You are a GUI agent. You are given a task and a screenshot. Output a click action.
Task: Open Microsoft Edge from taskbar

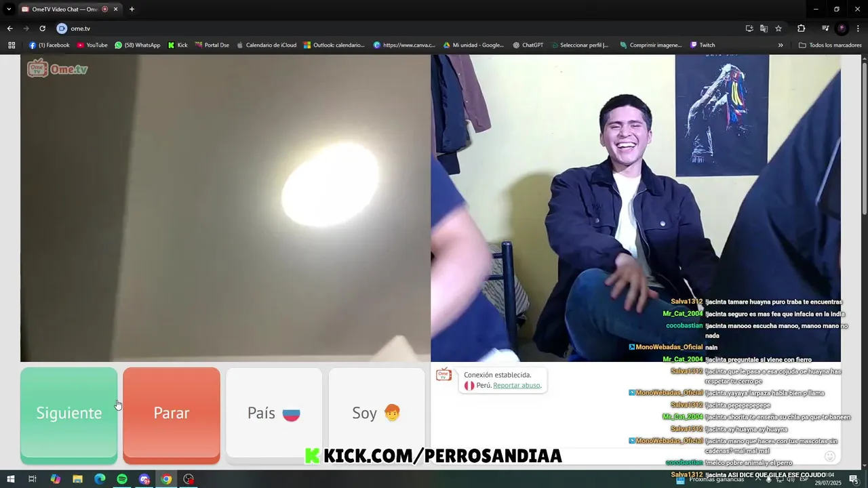pyautogui.click(x=100, y=479)
